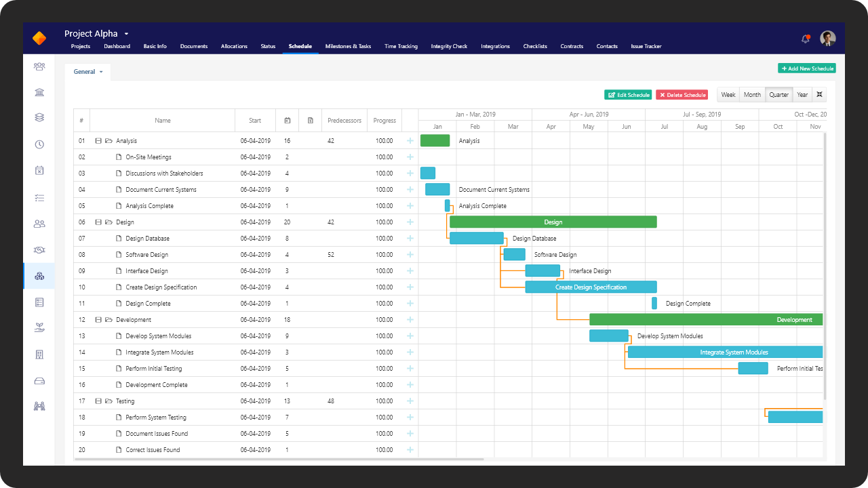Click the calendar icon in the left sidebar
868x488 pixels.
pyautogui.click(x=39, y=171)
